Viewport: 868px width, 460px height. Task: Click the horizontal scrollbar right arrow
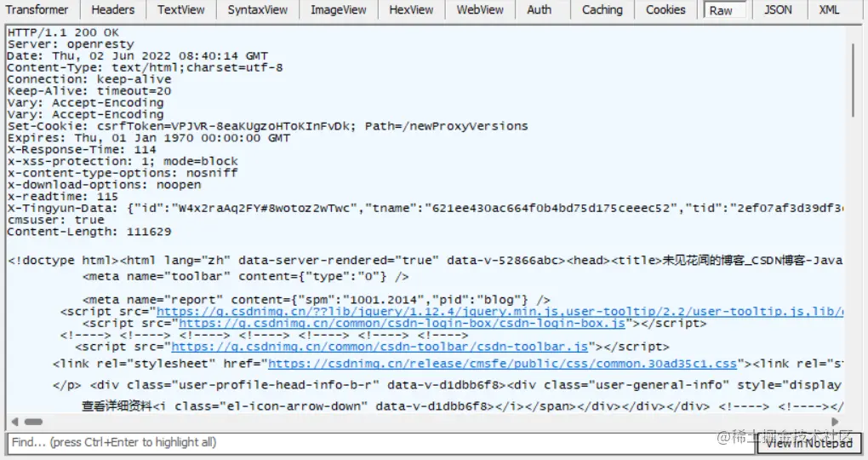(835, 422)
